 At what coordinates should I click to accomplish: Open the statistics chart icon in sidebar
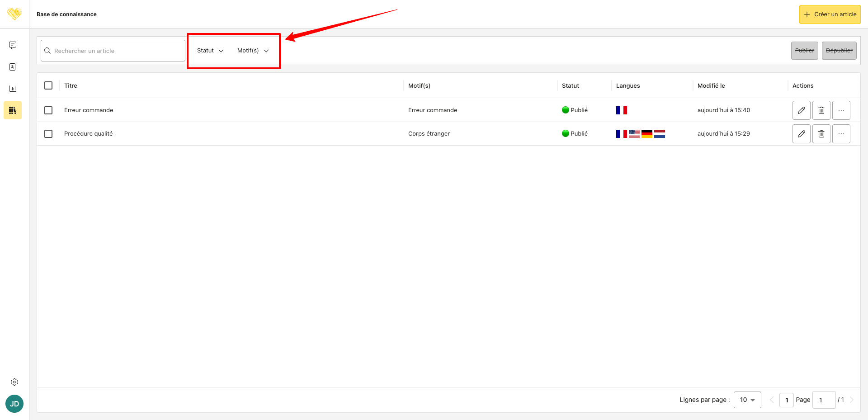[13, 89]
